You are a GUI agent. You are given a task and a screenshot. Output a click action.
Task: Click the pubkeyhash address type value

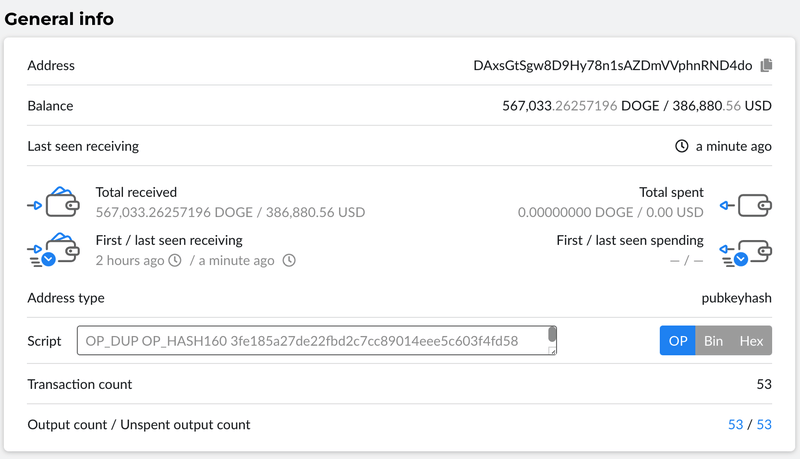pos(737,298)
